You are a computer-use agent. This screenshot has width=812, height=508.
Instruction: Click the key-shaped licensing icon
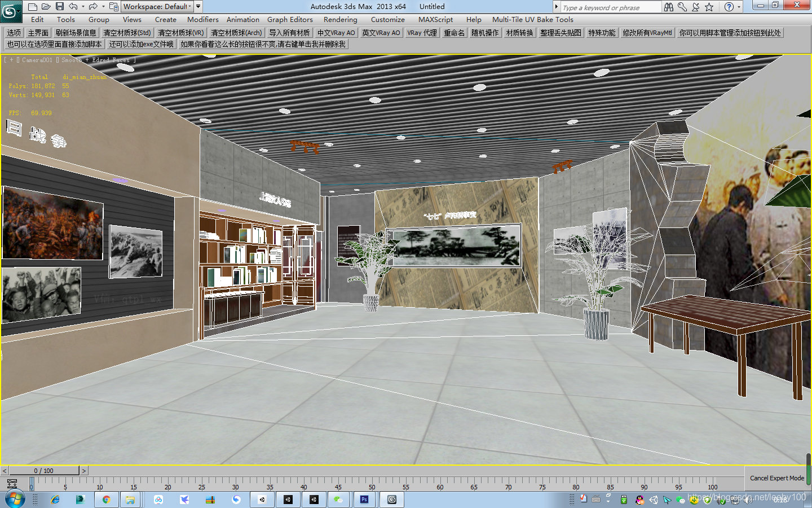[x=682, y=7]
